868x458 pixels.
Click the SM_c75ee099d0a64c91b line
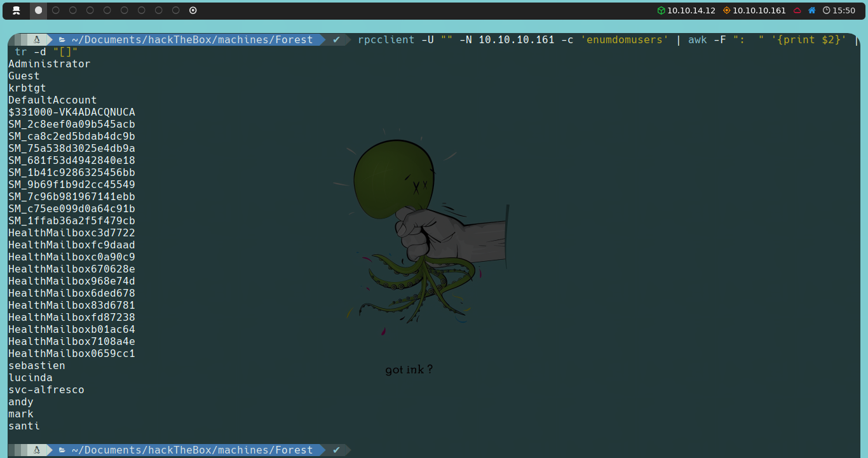coord(72,208)
